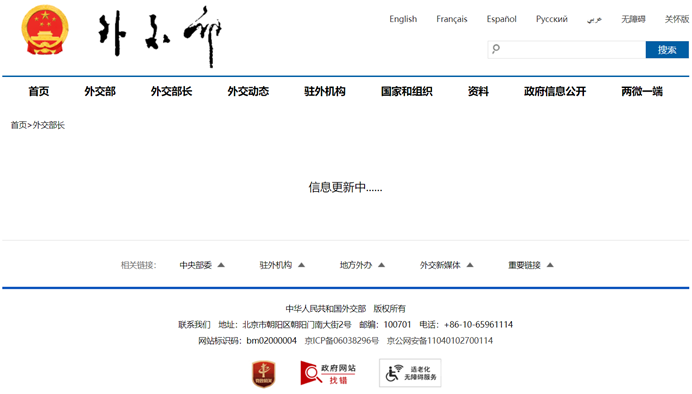Expand the 地方外办 links arrow

(382, 265)
